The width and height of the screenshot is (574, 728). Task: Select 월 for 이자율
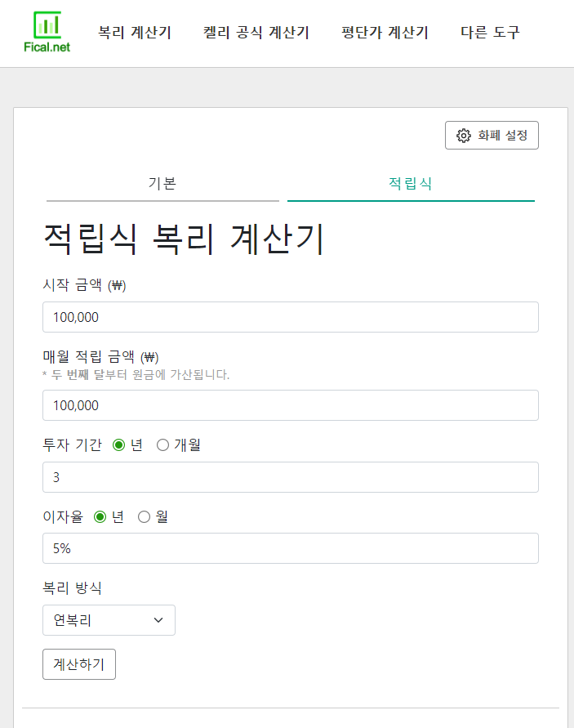tap(144, 516)
